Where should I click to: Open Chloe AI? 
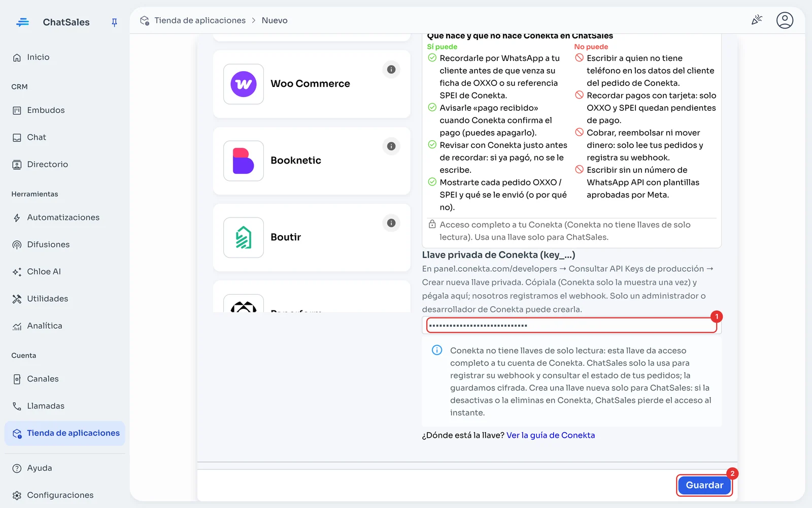pyautogui.click(x=65, y=272)
